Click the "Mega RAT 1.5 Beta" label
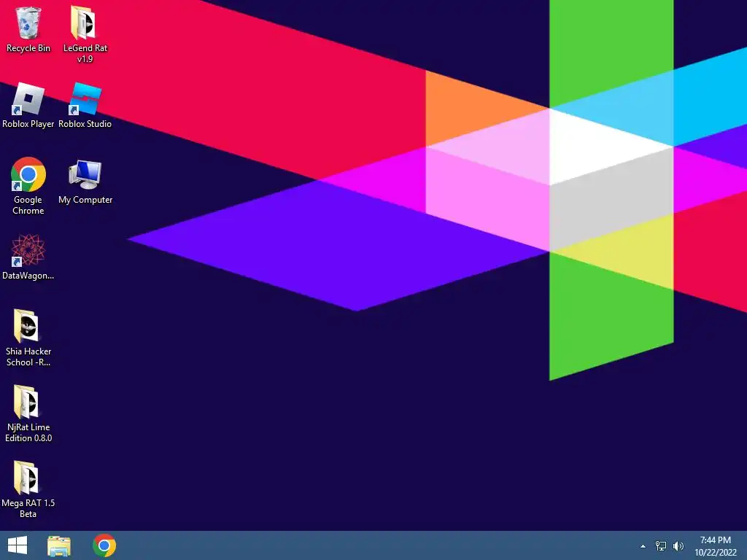Viewport: 747px width, 560px height. 28,508
